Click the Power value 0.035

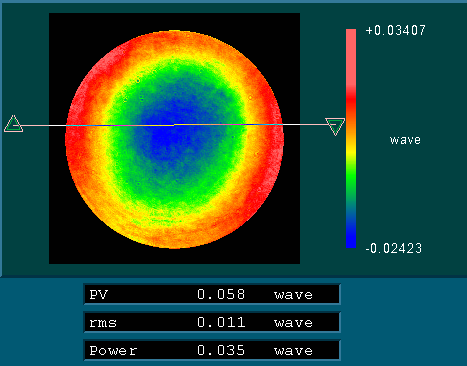[221, 350]
